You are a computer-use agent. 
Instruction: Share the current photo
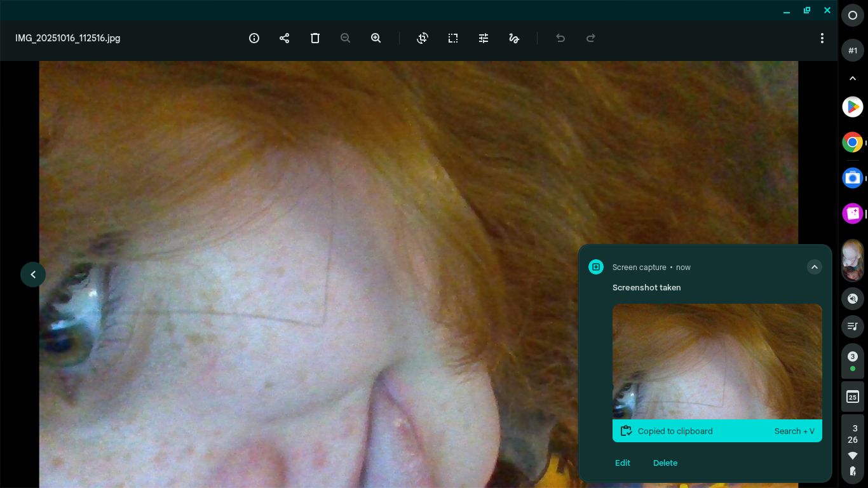(285, 38)
